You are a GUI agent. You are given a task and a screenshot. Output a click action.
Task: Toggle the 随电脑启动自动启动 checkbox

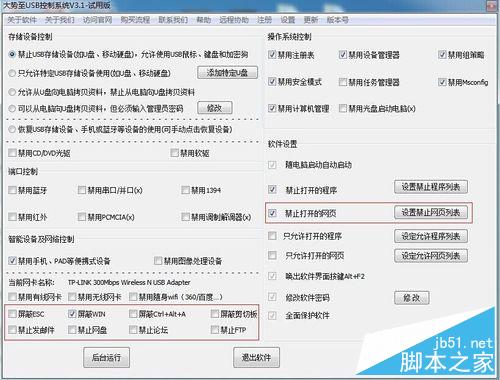tap(272, 165)
